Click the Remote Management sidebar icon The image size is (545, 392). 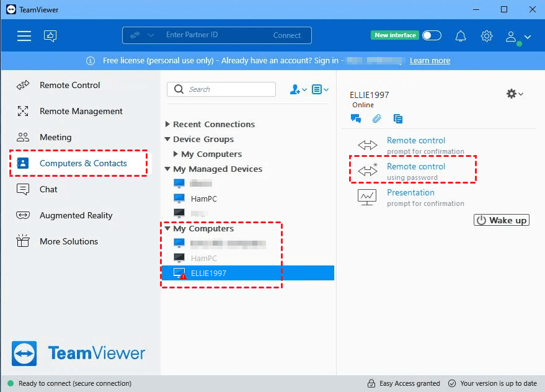pyautogui.click(x=23, y=111)
